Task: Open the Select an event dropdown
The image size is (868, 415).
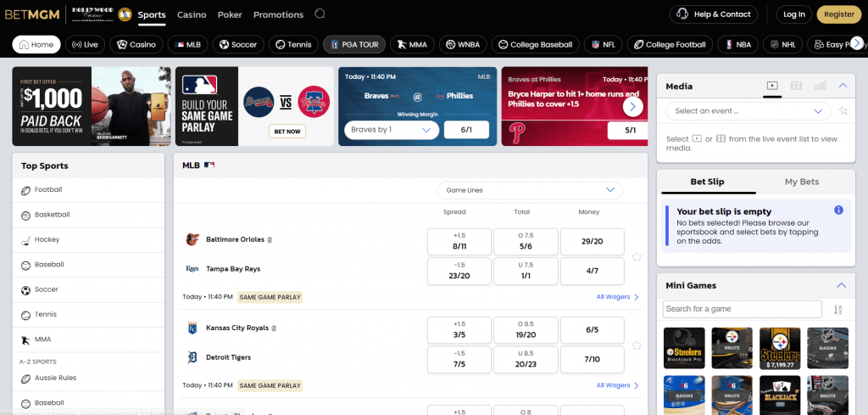Action: (x=748, y=111)
